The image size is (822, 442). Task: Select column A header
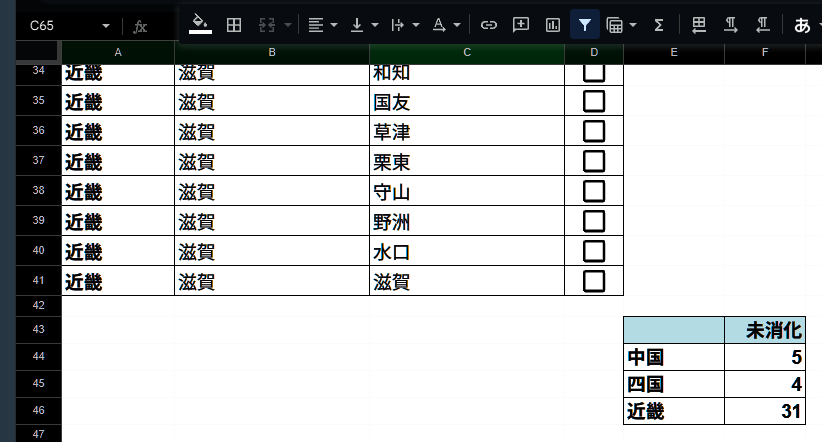point(118,52)
